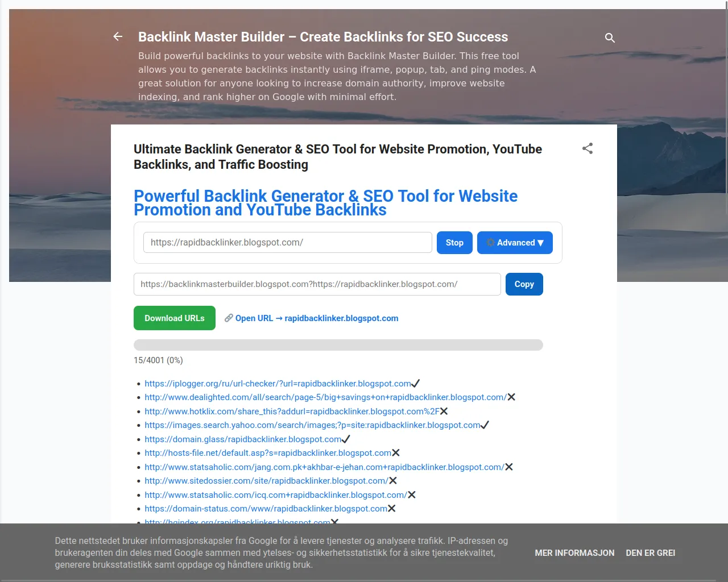Accept cookies with DEN ER GREI
Viewport: 728px width, 582px height.
[651, 553]
